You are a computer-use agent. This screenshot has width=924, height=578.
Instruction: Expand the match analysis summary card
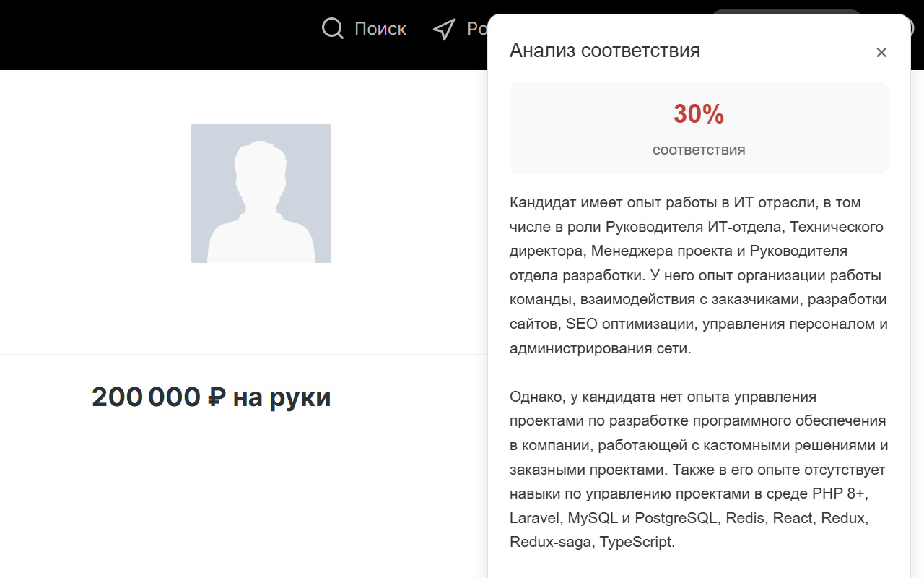coord(699,127)
